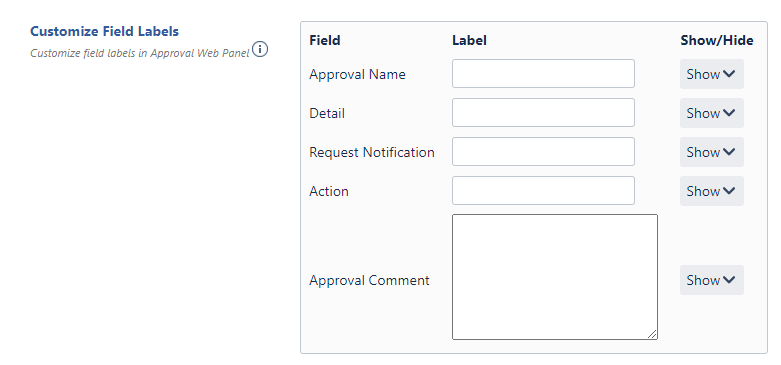
Task: Select the Request Notification label field
Action: coord(543,151)
